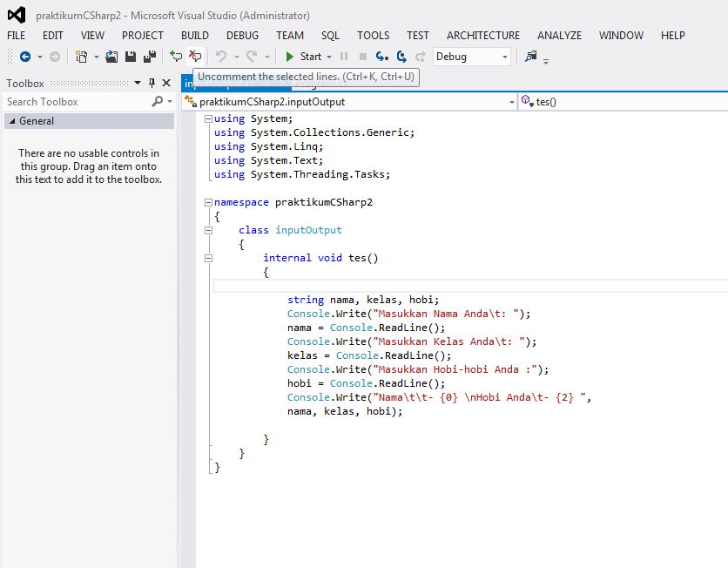Open the DEBUG menu
Viewport: 728px width, 568px height.
click(x=242, y=36)
